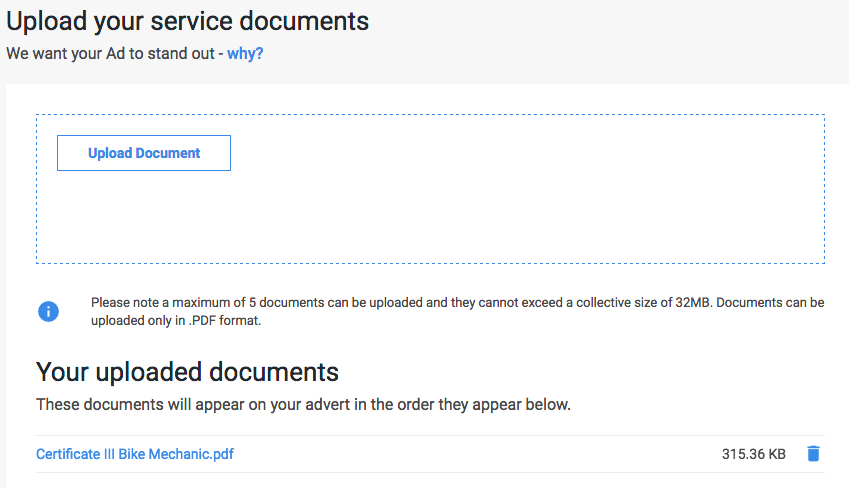The width and height of the screenshot is (849, 488).
Task: Click the "These documents will appear" description line
Action: click(x=303, y=405)
